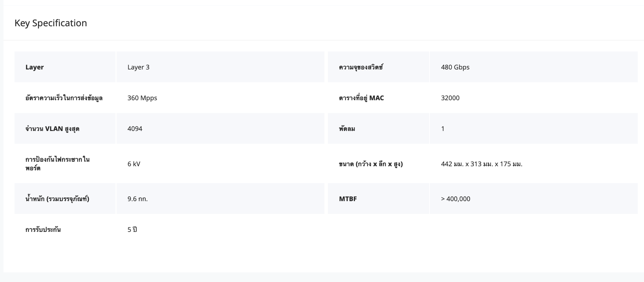
Task: Click the MTBF label cell
Action: point(348,199)
